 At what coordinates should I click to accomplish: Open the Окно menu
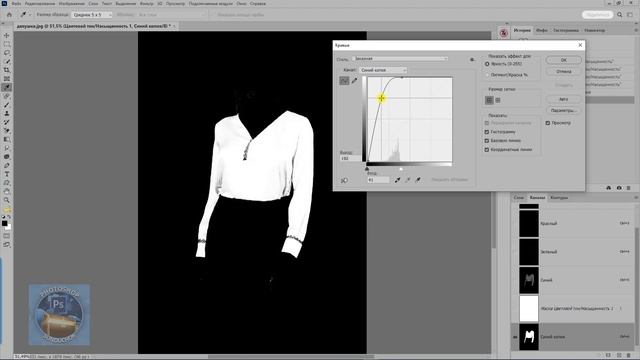[x=241, y=4]
